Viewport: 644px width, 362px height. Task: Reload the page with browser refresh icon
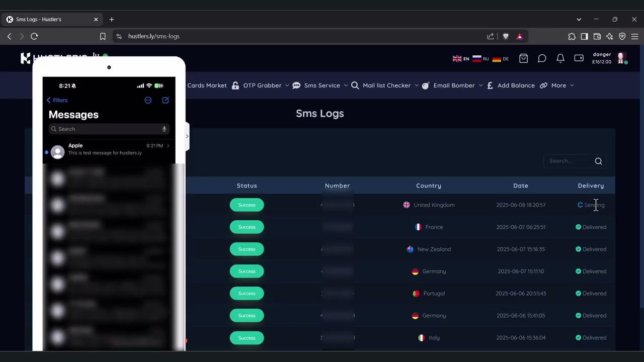[x=34, y=36]
